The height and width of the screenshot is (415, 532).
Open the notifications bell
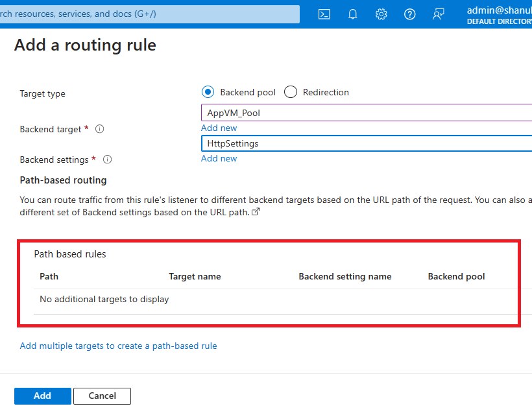pos(352,14)
